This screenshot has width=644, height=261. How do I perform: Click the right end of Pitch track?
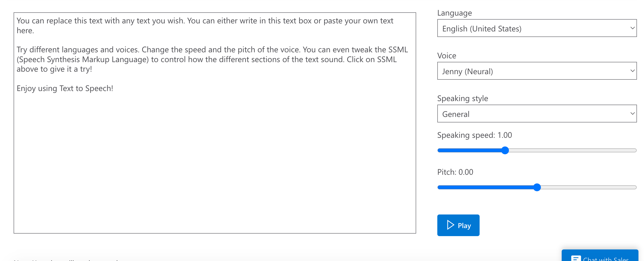(634, 187)
